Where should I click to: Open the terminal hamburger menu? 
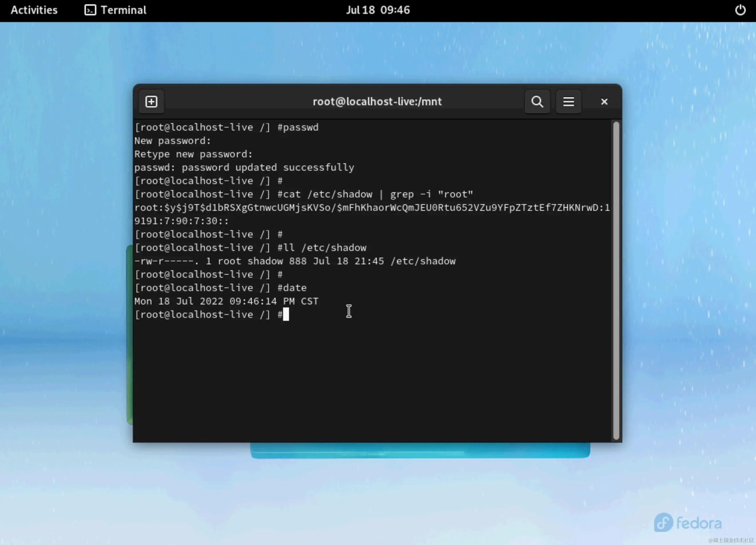coord(568,102)
